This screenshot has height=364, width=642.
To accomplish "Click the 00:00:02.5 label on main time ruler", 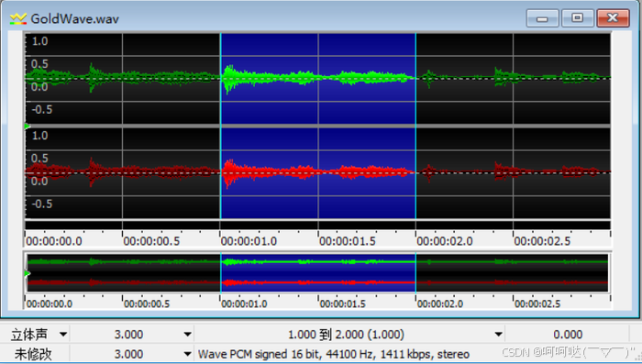I will [x=542, y=241].
